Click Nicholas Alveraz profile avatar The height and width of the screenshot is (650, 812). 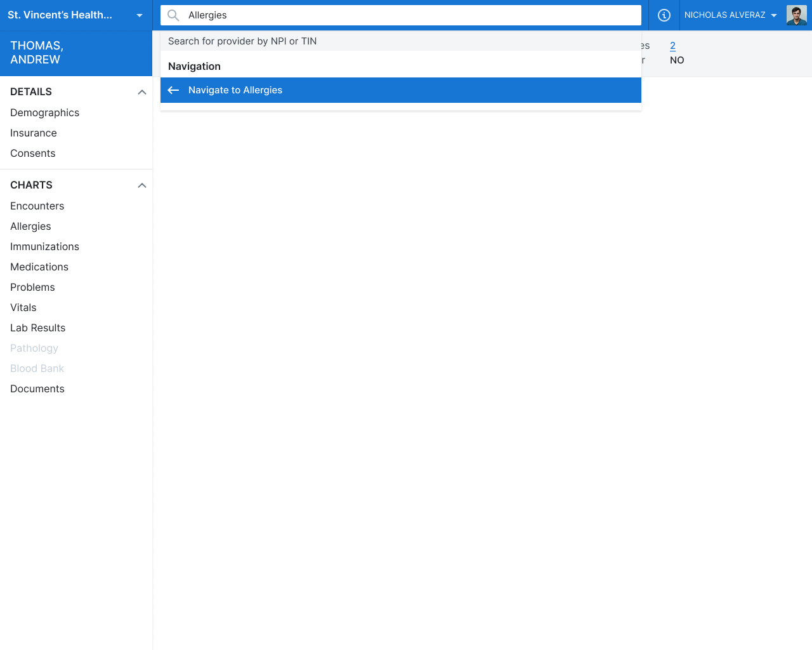click(x=797, y=15)
